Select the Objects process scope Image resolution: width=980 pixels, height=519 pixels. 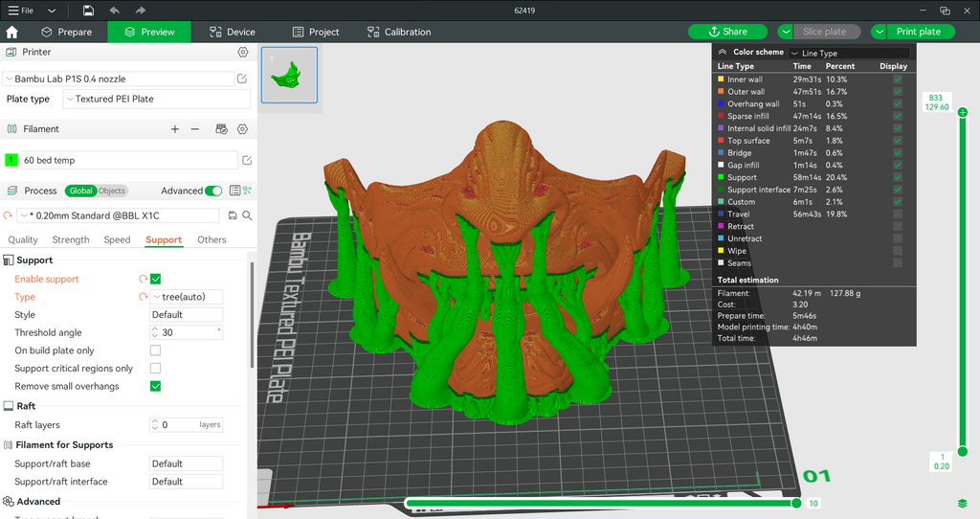(x=111, y=191)
